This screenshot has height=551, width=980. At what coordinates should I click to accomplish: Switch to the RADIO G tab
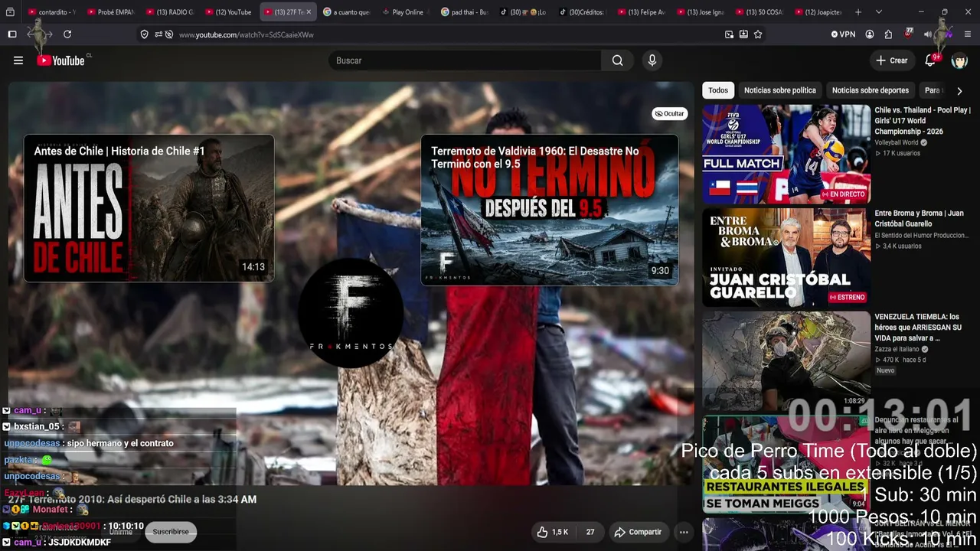pos(169,12)
